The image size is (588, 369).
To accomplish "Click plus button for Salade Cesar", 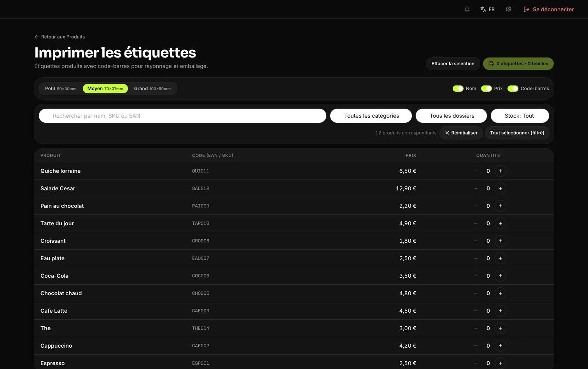I will (500, 188).
